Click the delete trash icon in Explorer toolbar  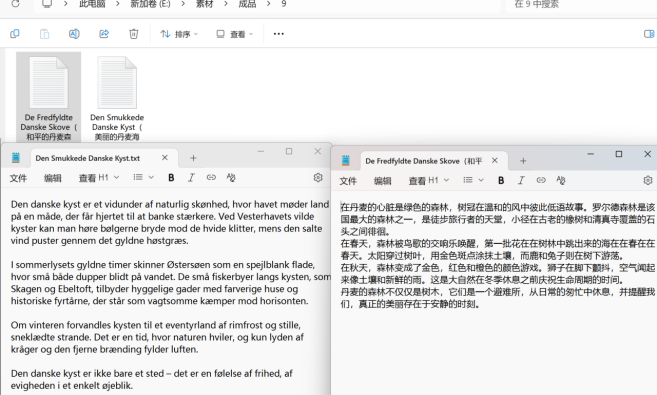[134, 34]
